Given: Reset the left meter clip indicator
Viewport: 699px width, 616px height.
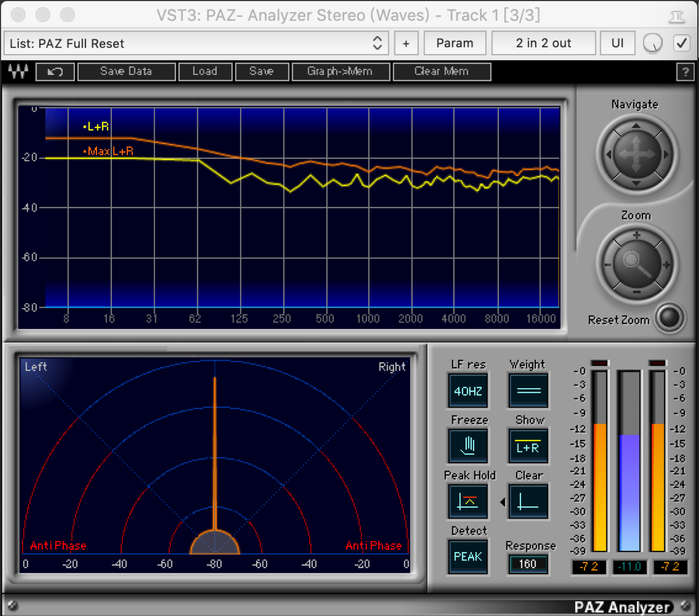Looking at the screenshot, I should pyautogui.click(x=600, y=363).
